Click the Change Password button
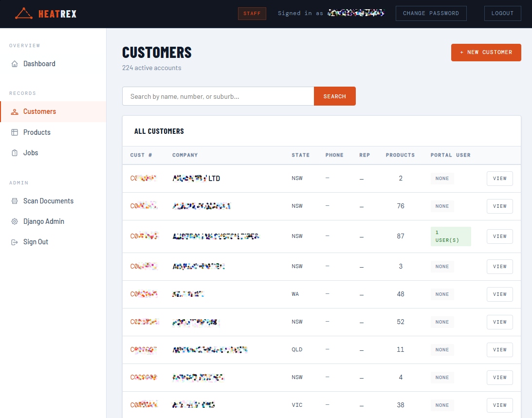The width and height of the screenshot is (532, 418). (431, 13)
